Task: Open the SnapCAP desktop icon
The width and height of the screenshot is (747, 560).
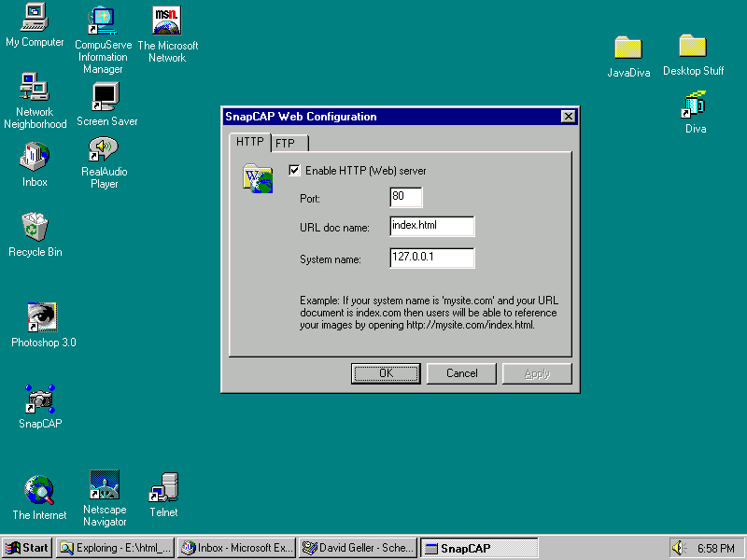Action: tap(39, 399)
